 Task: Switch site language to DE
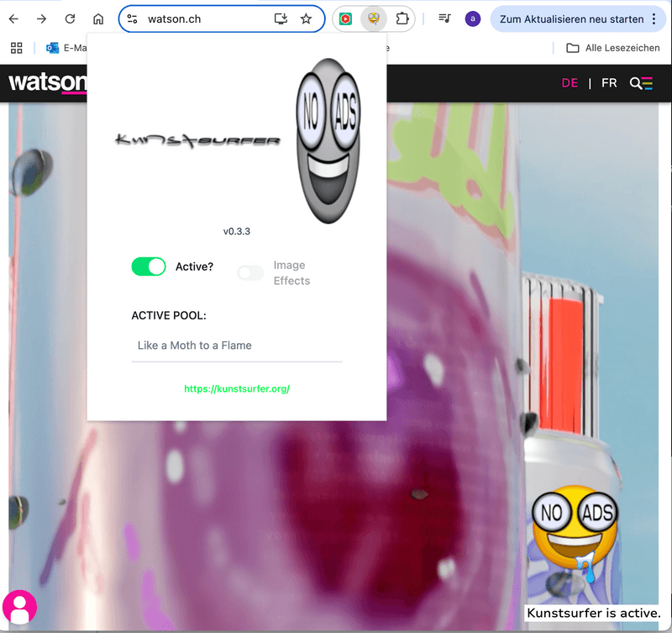(570, 83)
